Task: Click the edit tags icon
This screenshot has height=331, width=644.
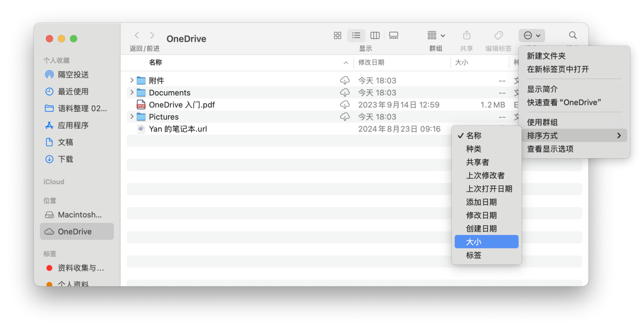Action: click(x=499, y=36)
